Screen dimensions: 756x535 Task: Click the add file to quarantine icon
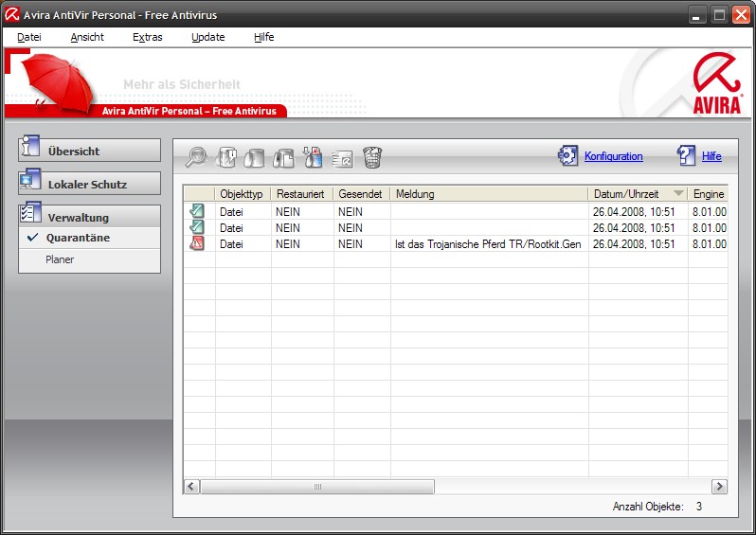tap(313, 157)
